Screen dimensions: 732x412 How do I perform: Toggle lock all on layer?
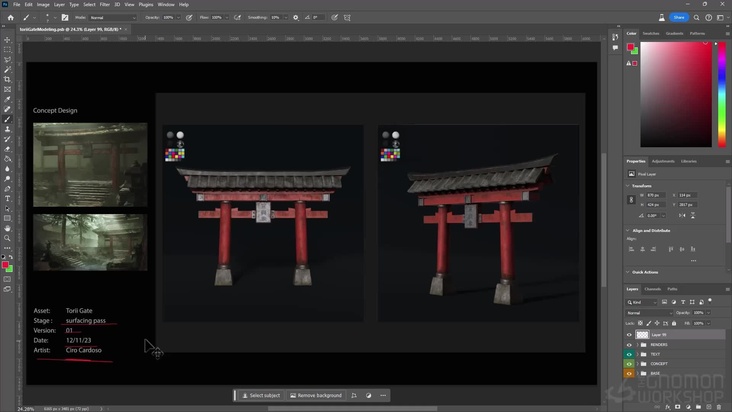tap(674, 323)
